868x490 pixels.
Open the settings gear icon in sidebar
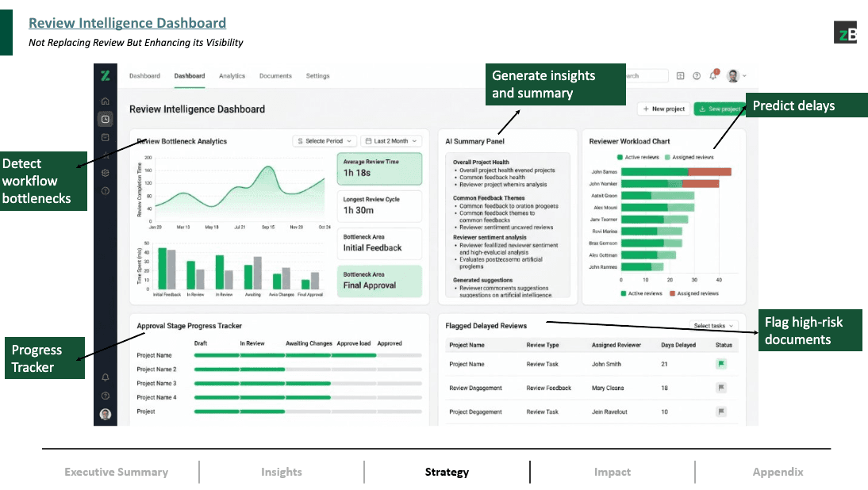coord(106,173)
